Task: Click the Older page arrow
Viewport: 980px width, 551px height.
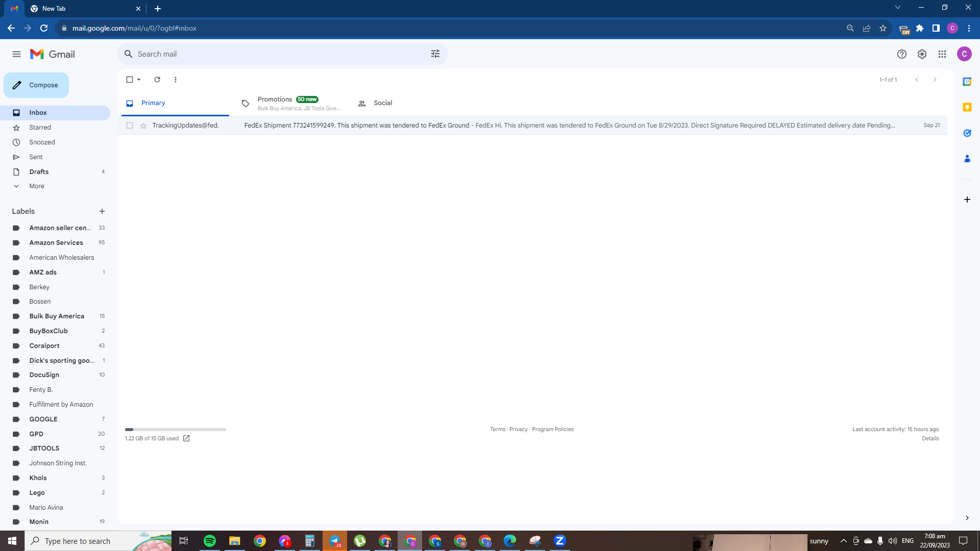Action: [x=935, y=80]
